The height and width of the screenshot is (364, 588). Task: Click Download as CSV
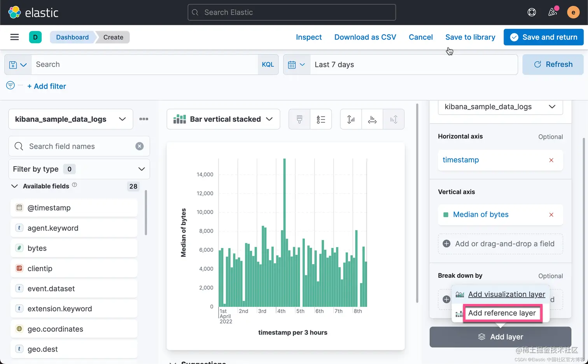pos(365,37)
